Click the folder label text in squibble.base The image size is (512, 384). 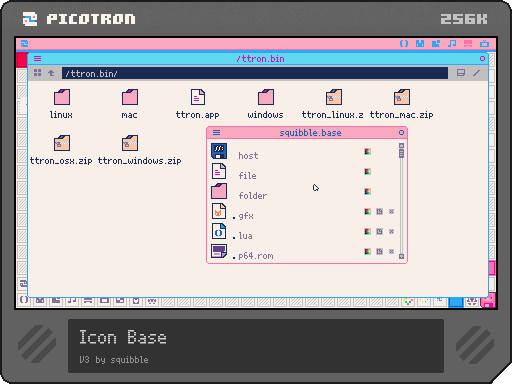[x=253, y=196]
